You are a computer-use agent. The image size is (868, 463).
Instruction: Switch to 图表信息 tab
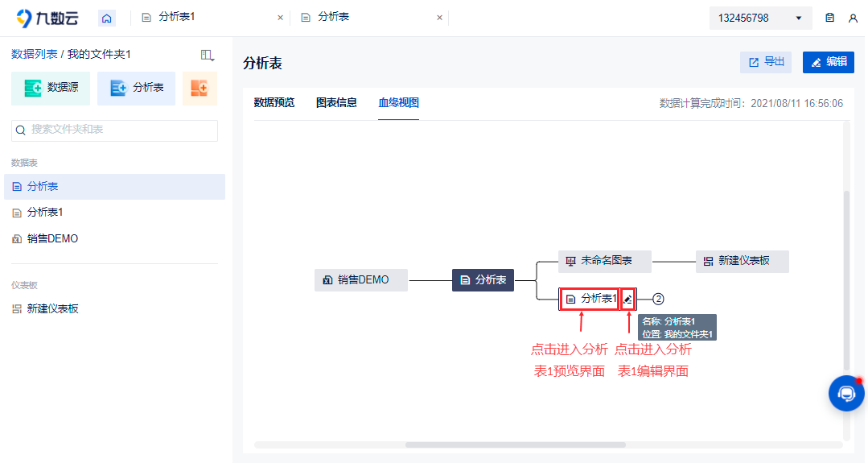[x=336, y=102]
